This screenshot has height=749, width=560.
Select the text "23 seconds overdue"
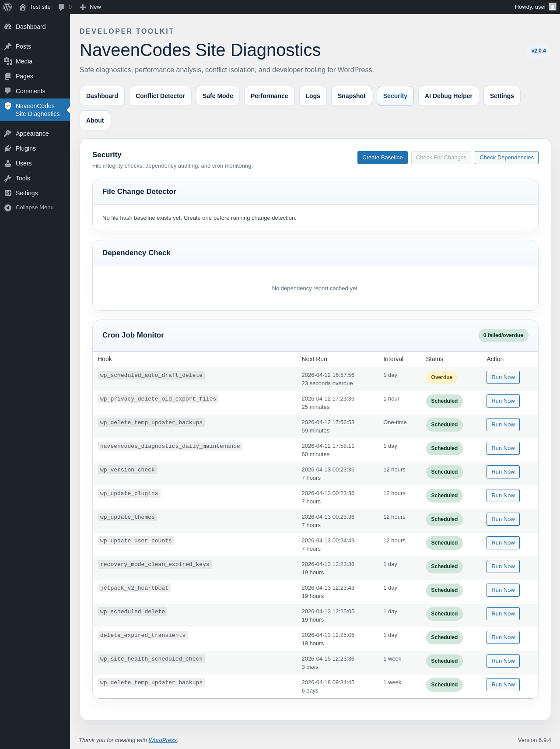(x=327, y=383)
